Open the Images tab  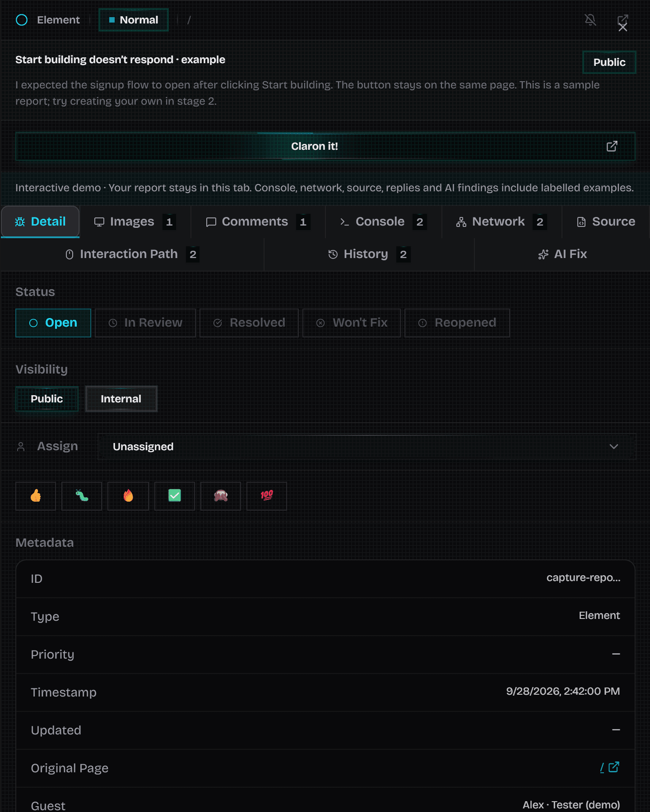coord(135,221)
